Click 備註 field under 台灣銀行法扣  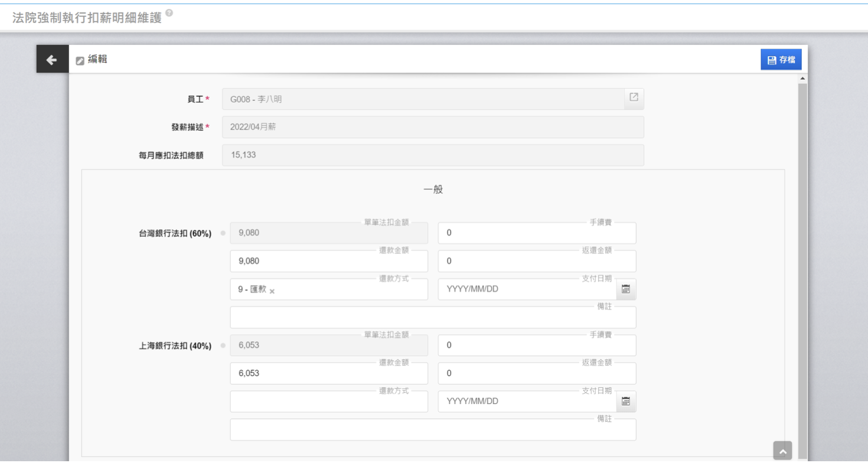click(433, 318)
